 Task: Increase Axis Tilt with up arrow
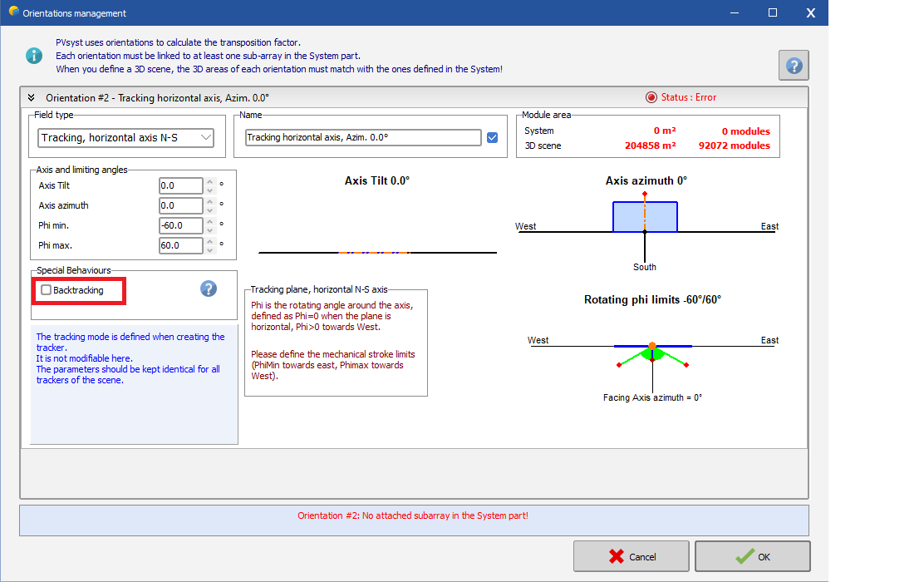pyautogui.click(x=209, y=182)
